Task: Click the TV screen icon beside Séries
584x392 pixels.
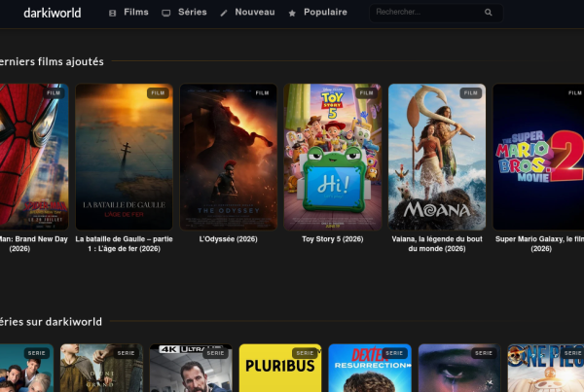Action: tap(166, 13)
